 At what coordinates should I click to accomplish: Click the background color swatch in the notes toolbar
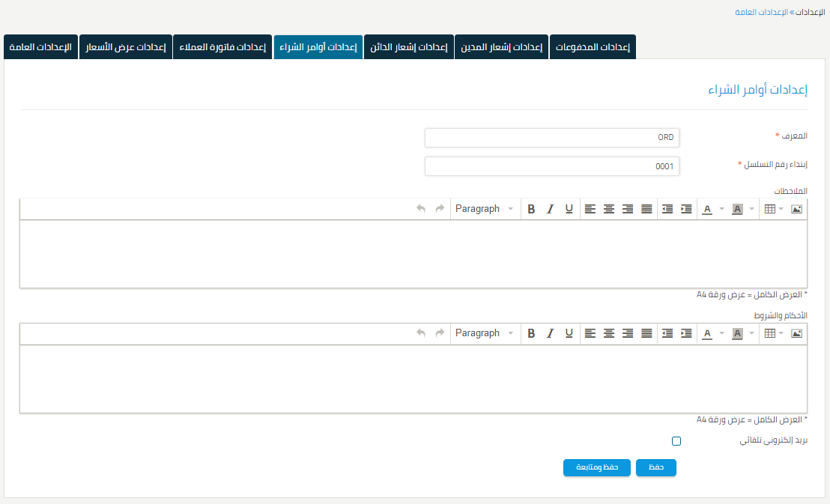[738, 209]
